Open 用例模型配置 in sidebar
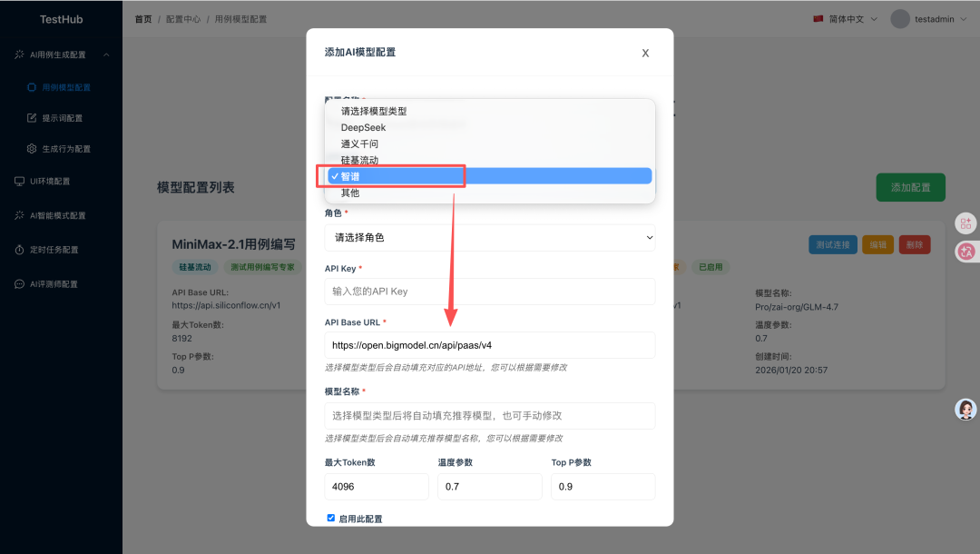The width and height of the screenshot is (980, 554). [66, 87]
